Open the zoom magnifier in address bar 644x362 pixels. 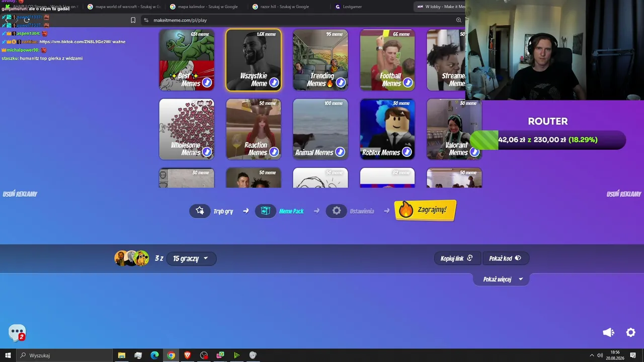(x=459, y=20)
